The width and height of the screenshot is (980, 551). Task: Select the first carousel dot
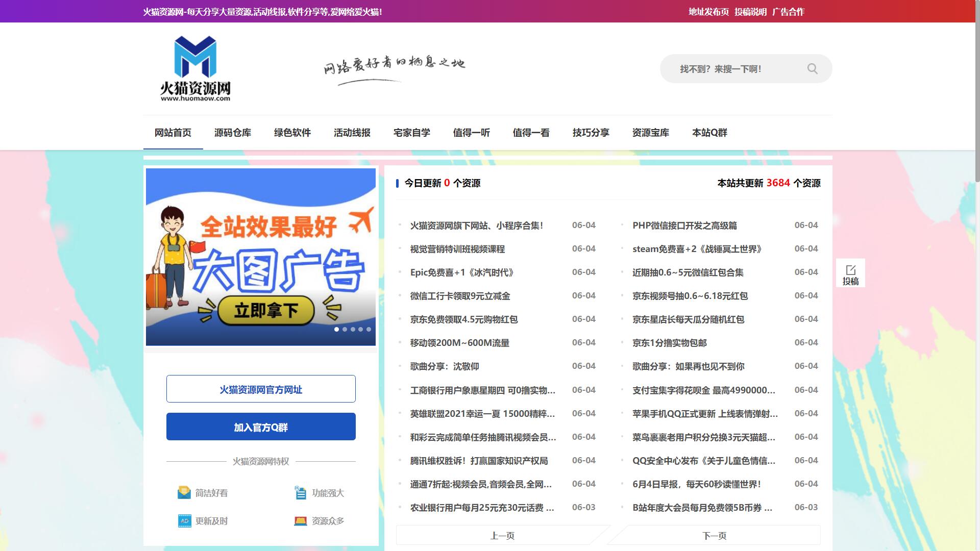[x=336, y=330]
